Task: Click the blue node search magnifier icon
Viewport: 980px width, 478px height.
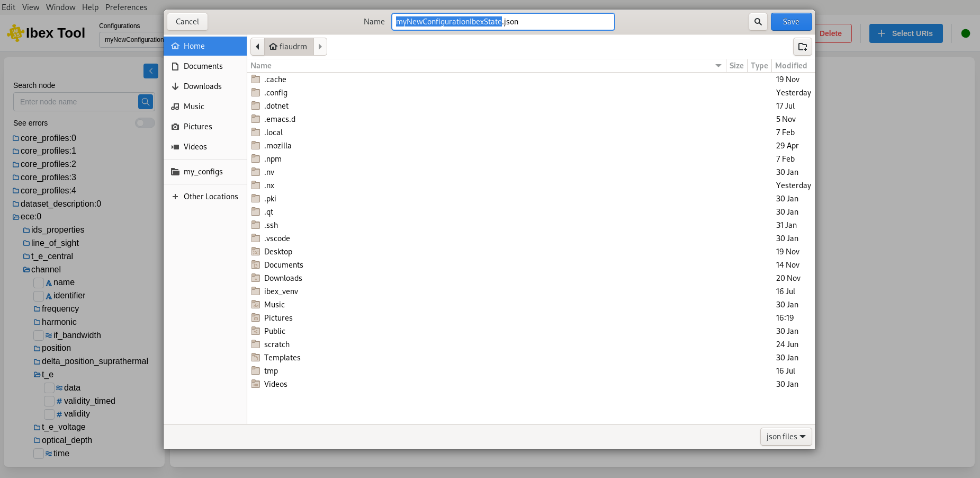Action: (145, 102)
